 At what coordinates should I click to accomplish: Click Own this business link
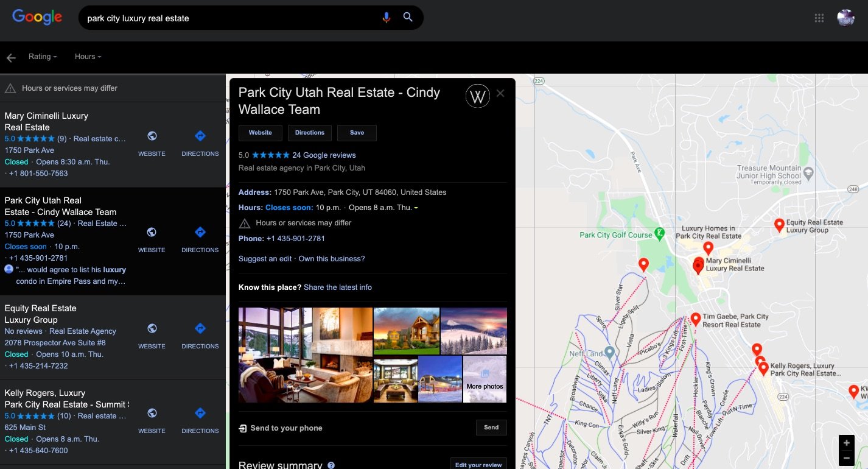click(x=332, y=259)
